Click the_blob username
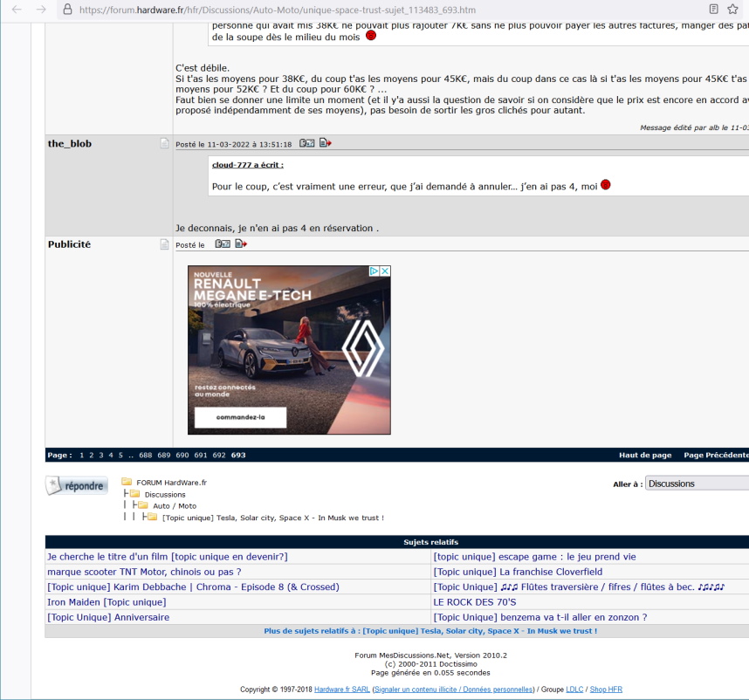Viewport: 749px width, 700px height. point(70,144)
